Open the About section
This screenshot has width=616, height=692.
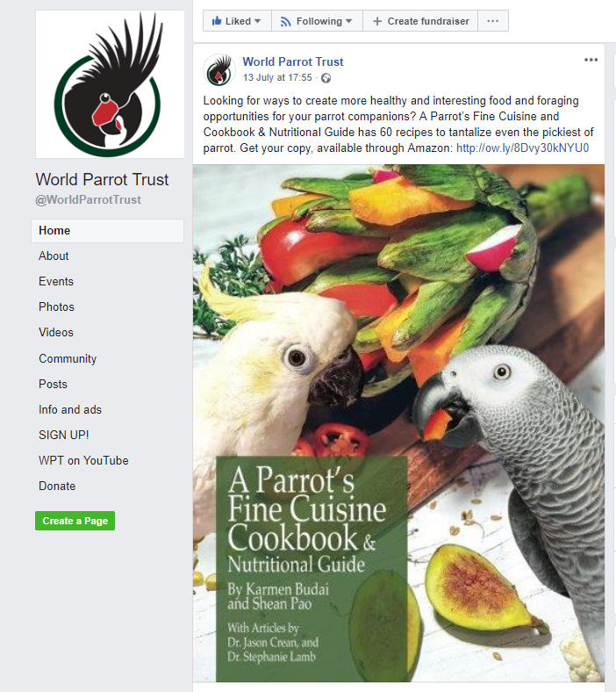[x=54, y=256]
